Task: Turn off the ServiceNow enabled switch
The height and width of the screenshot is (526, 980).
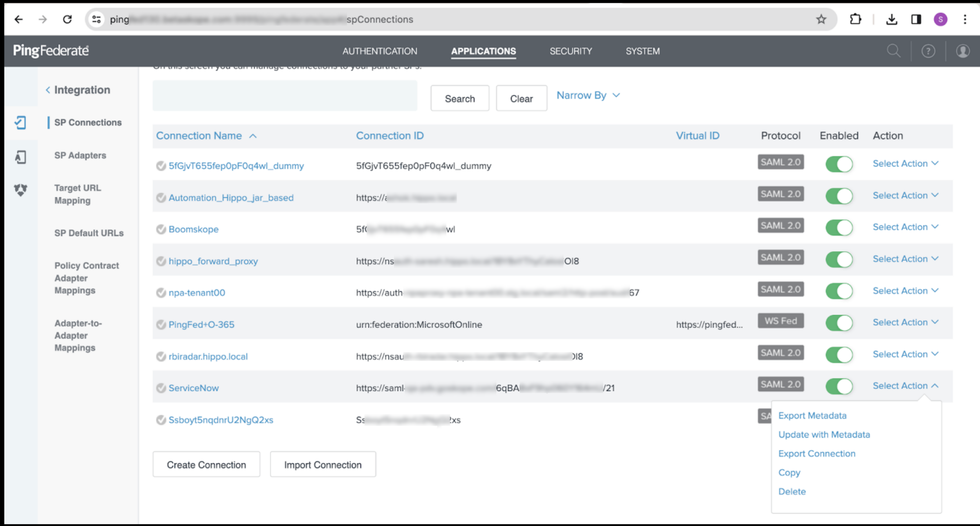Action: coord(839,386)
